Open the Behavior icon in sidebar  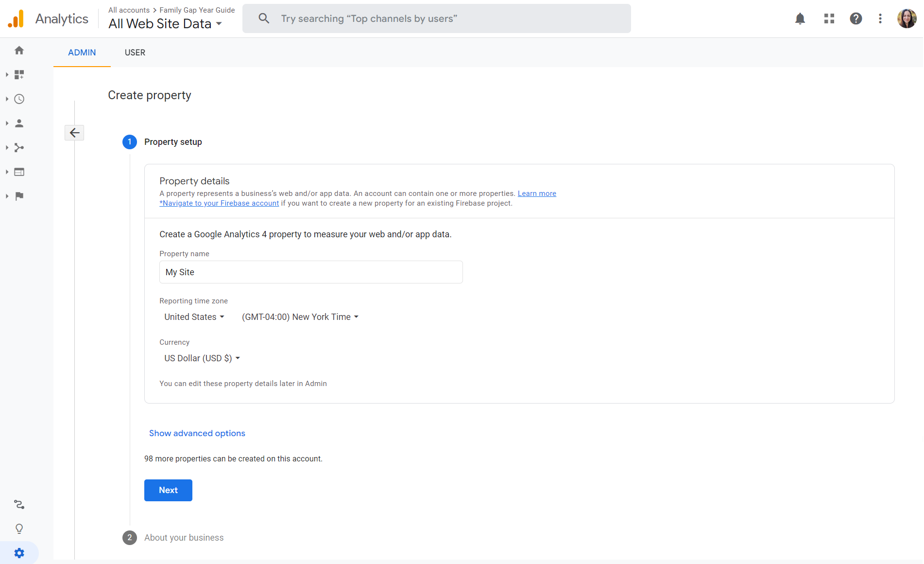tap(19, 172)
